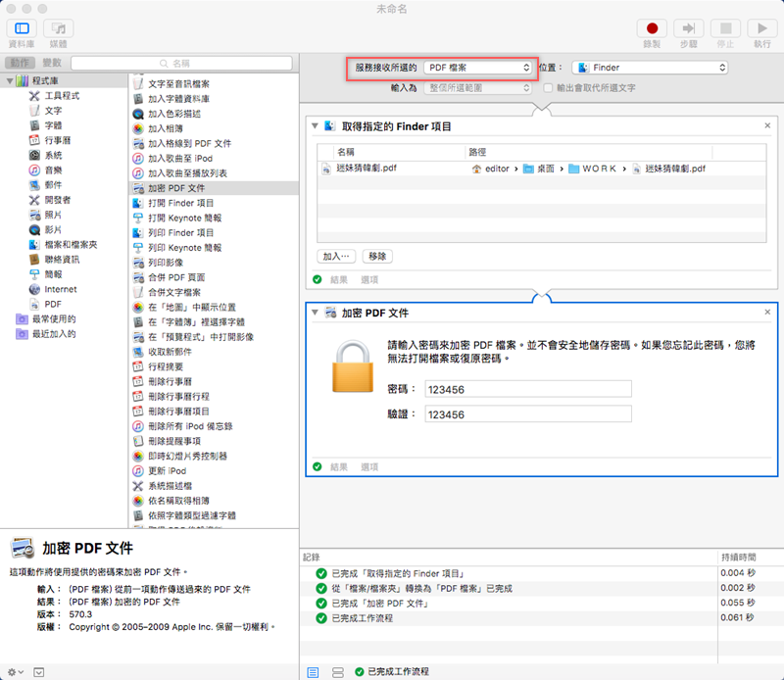
Task: Open the Media (媒體) browser
Action: [58, 29]
